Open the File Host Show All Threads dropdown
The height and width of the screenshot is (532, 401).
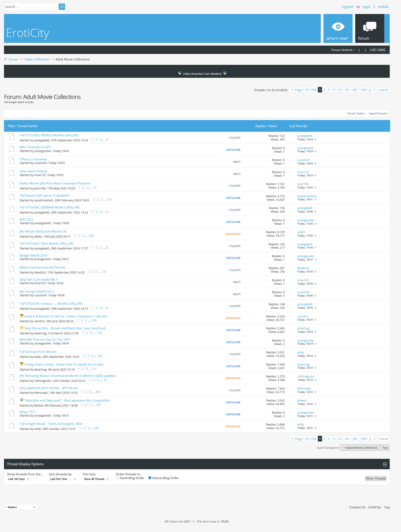[x=96, y=479]
